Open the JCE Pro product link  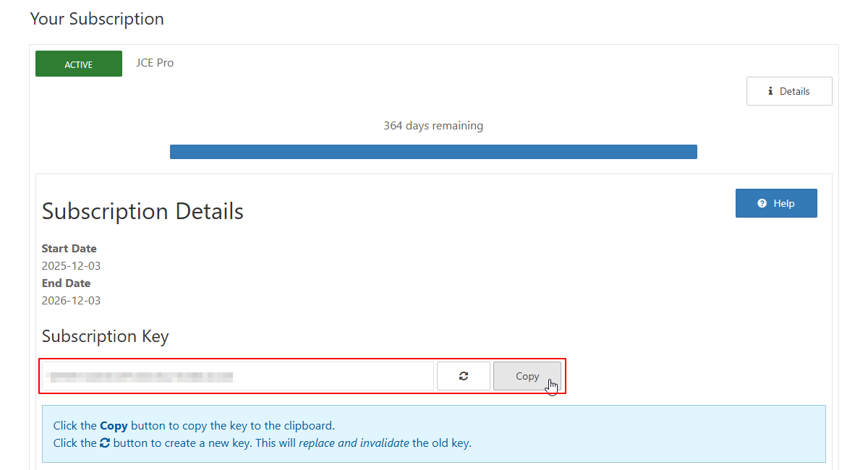pyautogui.click(x=154, y=63)
